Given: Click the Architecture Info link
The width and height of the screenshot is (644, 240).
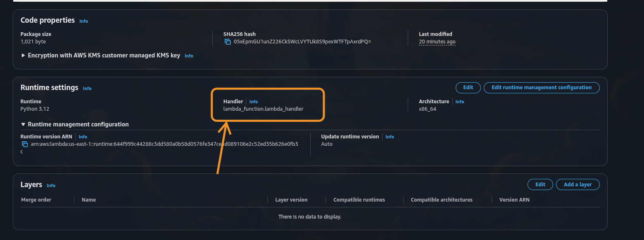Looking at the screenshot, I should 459,102.
